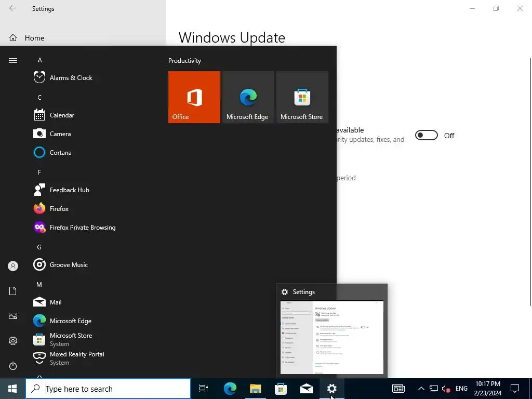This screenshot has height=399, width=532.
Task: Click the muted volume icon in the tray
Action: pos(446,389)
